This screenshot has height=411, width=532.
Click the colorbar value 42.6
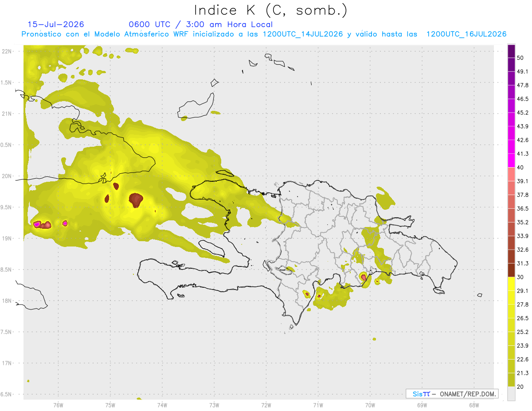click(523, 140)
